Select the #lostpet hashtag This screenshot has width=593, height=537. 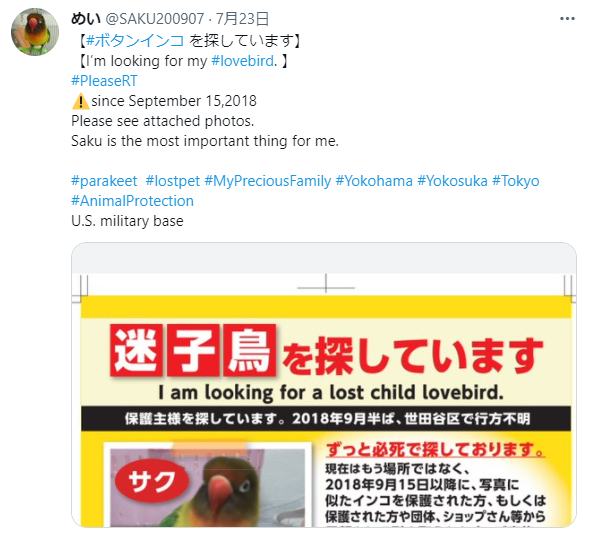click(x=172, y=181)
